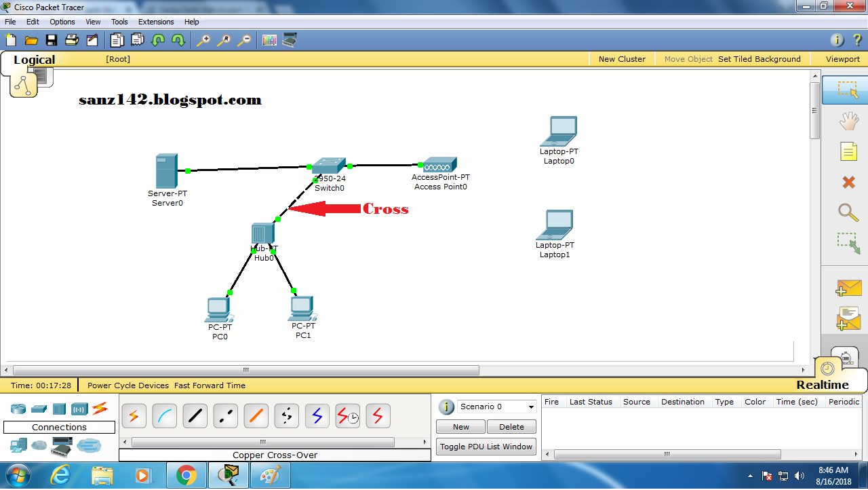The image size is (868, 490).
Task: Zoom out with the minus magnifier
Action: 243,40
